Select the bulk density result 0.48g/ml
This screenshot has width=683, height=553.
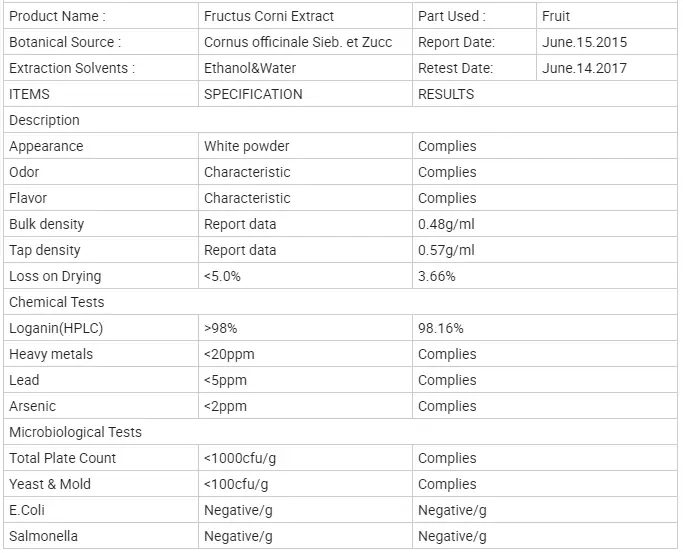[446, 224]
